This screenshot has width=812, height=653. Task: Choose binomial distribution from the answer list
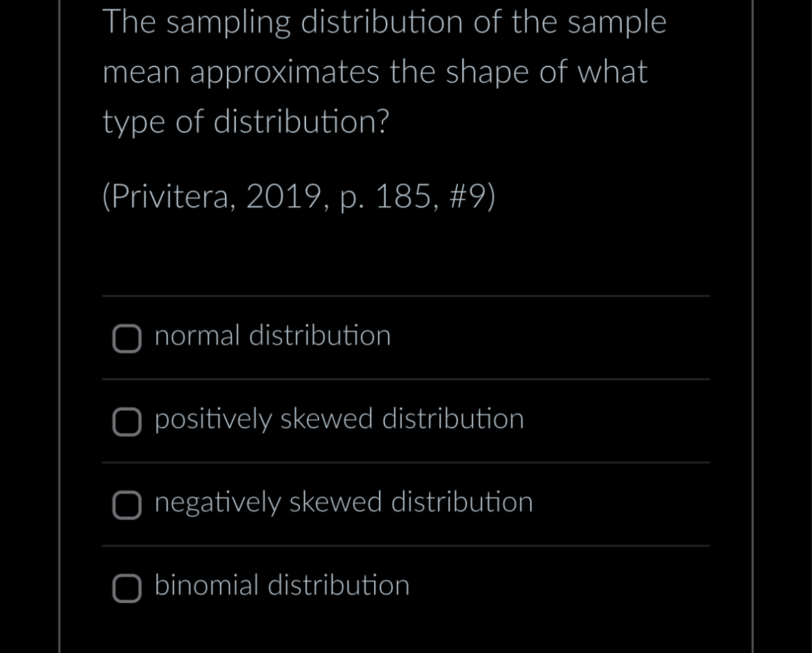click(282, 586)
